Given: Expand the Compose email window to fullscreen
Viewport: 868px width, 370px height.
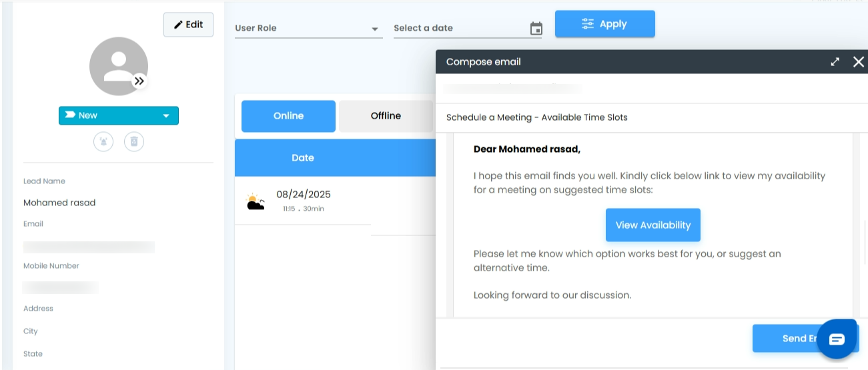Looking at the screenshot, I should tap(835, 62).
